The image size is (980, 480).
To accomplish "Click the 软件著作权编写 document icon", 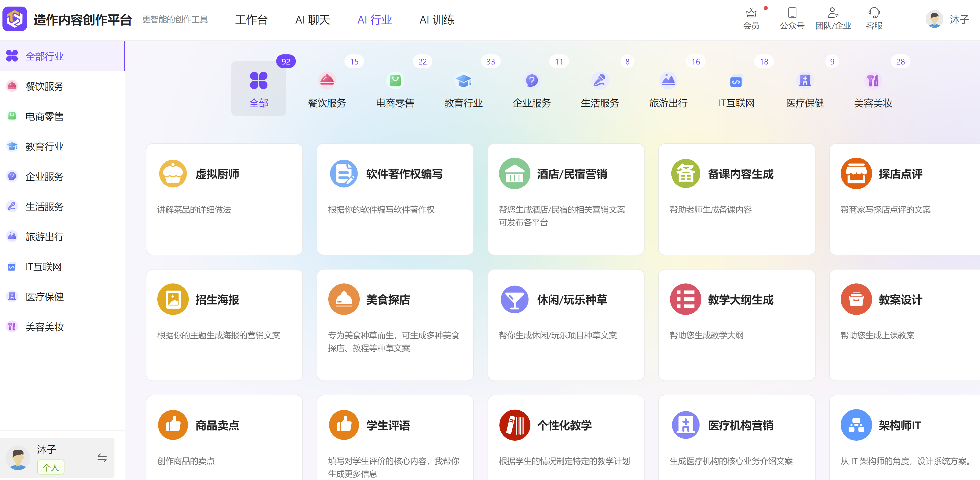I will pos(344,174).
